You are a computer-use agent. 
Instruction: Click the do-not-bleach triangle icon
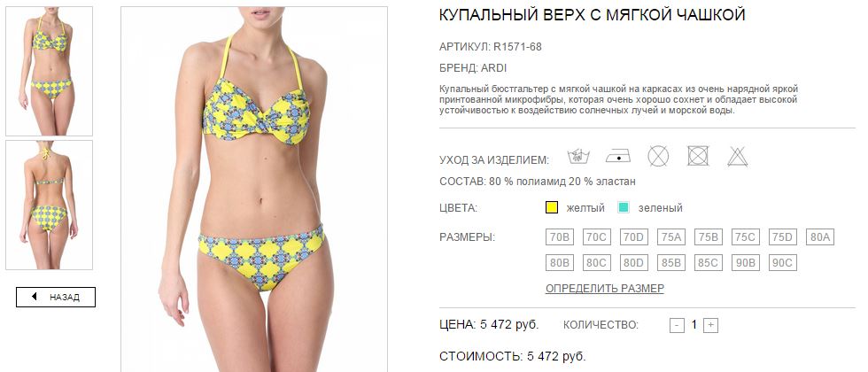[x=737, y=157]
